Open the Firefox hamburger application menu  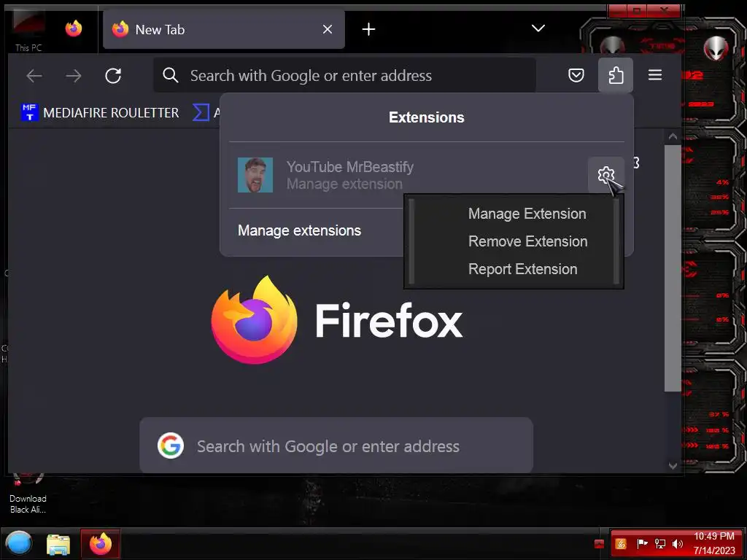tap(655, 75)
